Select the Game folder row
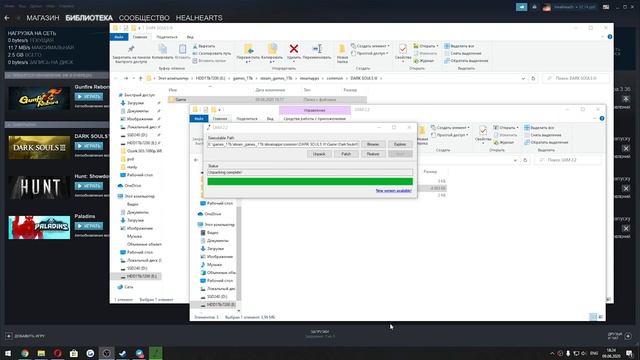The image size is (640, 360). click(267, 100)
